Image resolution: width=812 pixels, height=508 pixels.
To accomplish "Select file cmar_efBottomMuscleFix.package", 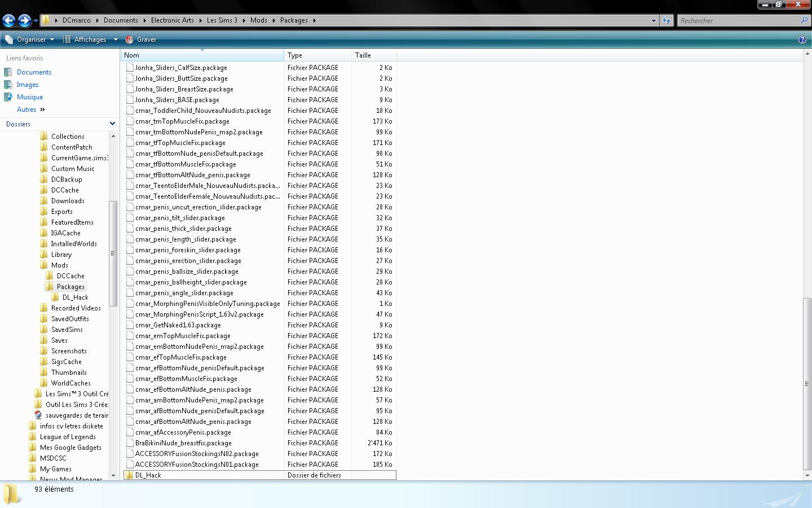I will 186,379.
